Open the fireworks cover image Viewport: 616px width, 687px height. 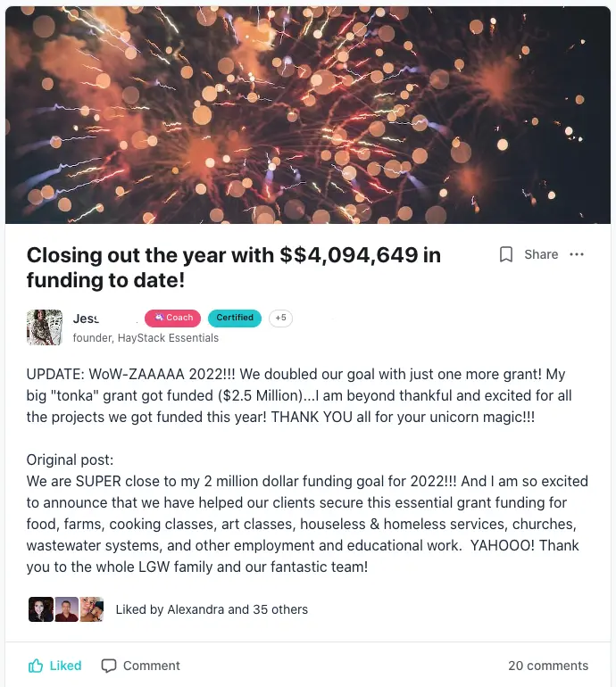click(308, 114)
